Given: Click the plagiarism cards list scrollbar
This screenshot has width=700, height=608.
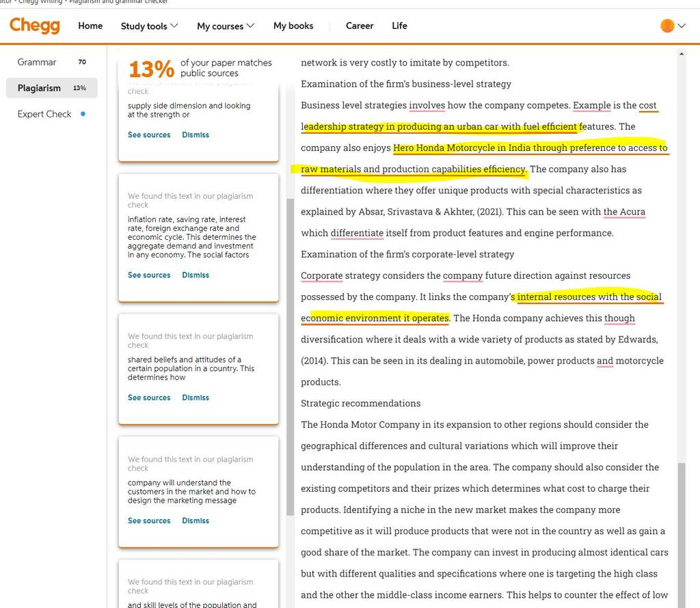Looking at the screenshot, I should coord(290,357).
